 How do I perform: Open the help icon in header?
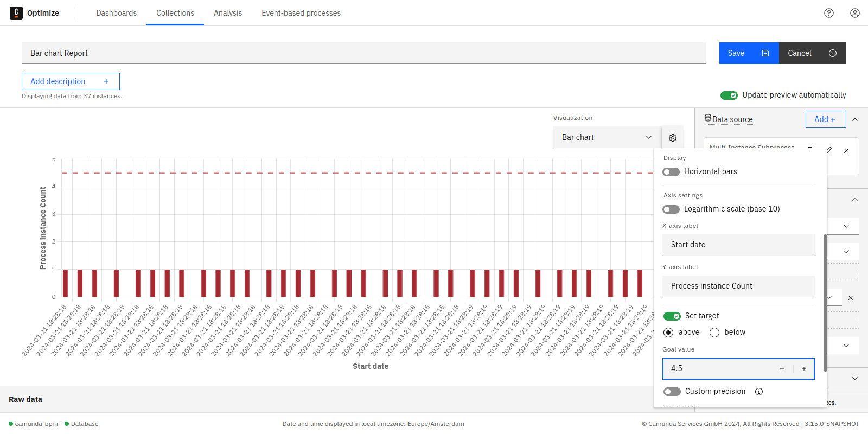(x=828, y=13)
